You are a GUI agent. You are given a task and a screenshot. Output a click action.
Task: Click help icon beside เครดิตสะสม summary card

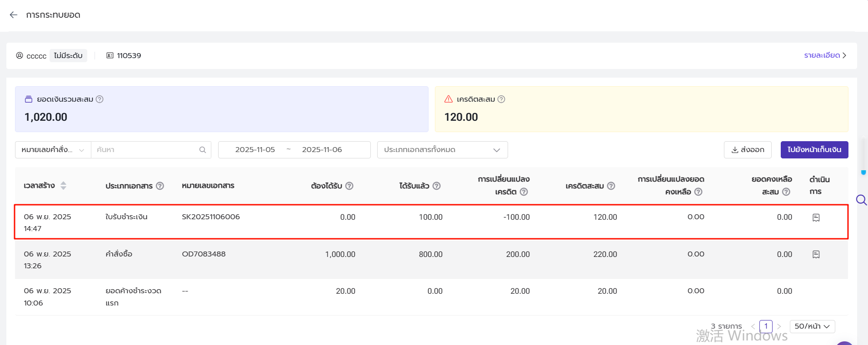point(501,99)
